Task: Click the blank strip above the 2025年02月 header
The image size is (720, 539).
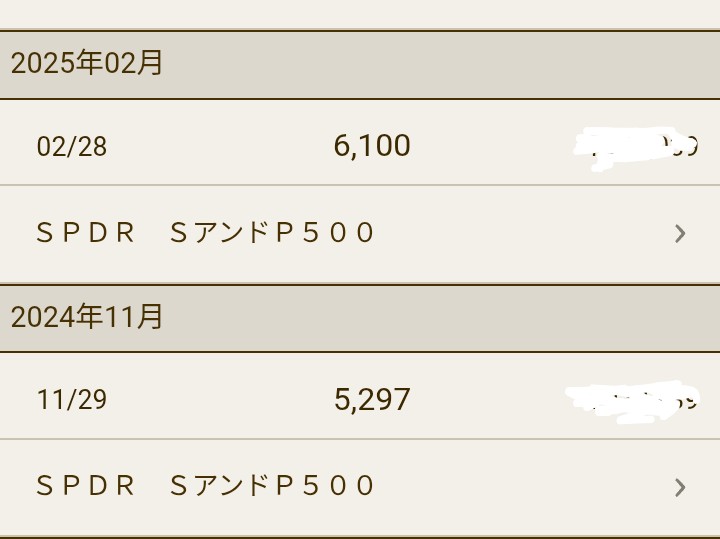Action: 360,14
